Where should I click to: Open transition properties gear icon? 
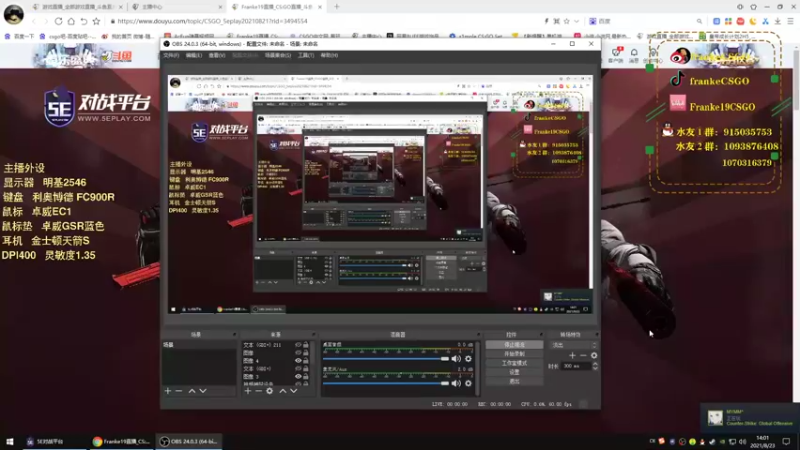point(594,355)
